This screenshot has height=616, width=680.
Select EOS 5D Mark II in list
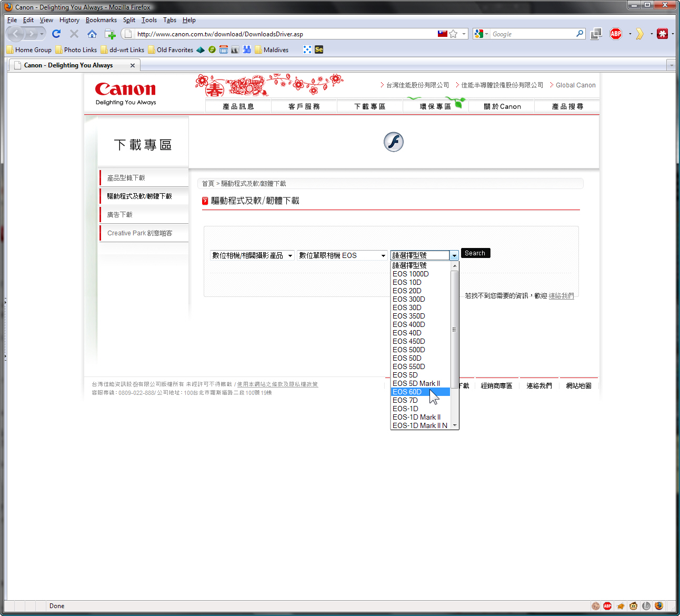[420, 383]
